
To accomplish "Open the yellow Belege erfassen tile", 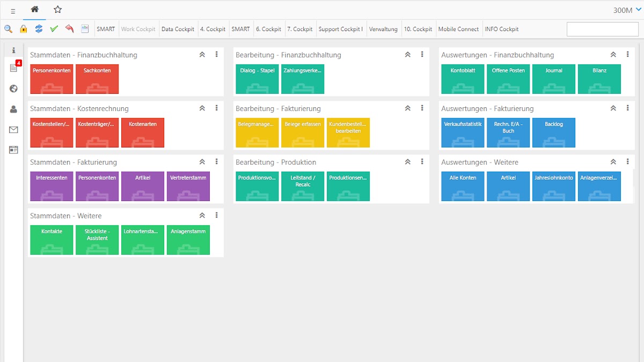I will (x=303, y=132).
